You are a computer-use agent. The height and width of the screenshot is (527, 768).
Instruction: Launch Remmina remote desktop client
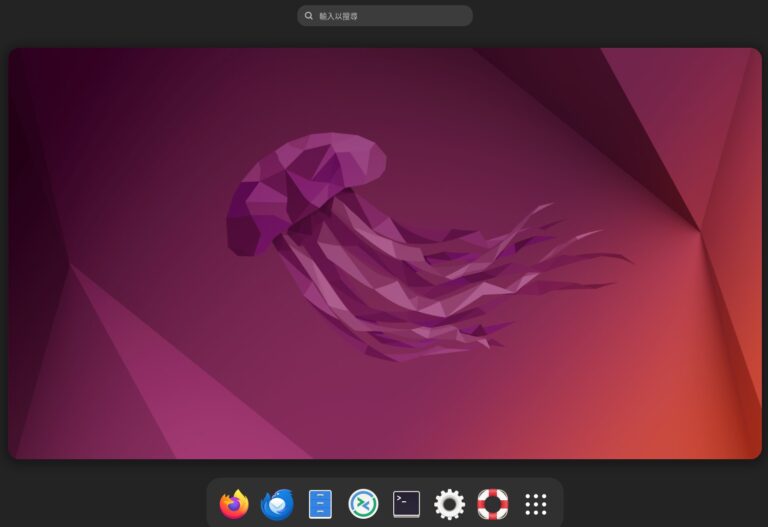[x=363, y=504]
